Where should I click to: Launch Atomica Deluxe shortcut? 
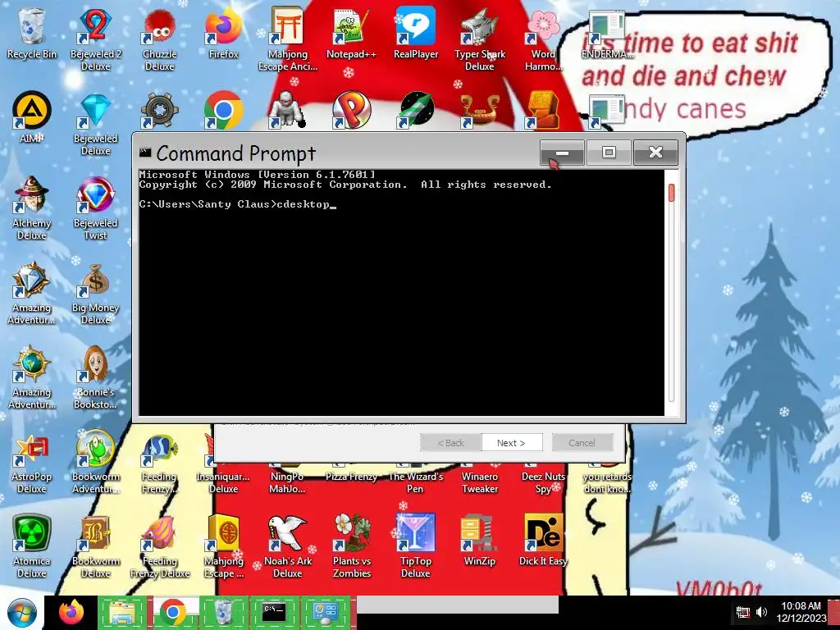point(32,547)
